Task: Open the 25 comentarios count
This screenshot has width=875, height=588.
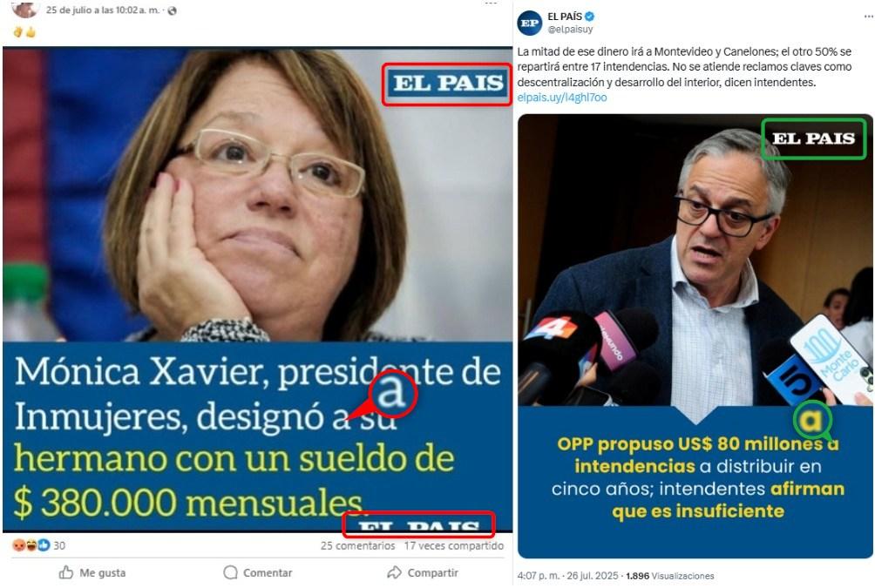Action: tap(357, 545)
